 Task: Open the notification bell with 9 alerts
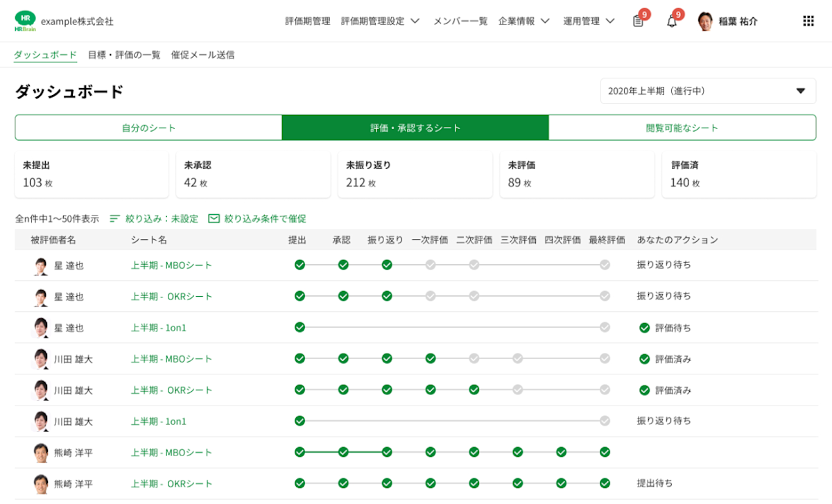670,21
